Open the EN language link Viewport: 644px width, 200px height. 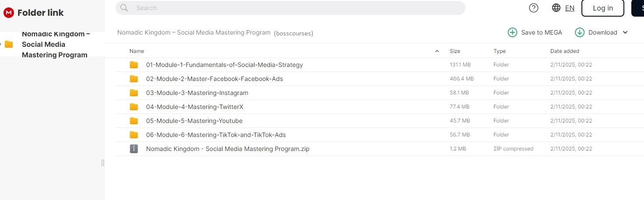(570, 8)
